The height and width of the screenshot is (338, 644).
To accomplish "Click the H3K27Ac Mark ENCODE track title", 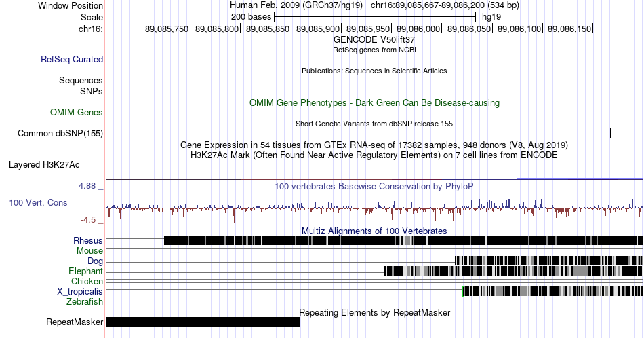I will 374,155.
